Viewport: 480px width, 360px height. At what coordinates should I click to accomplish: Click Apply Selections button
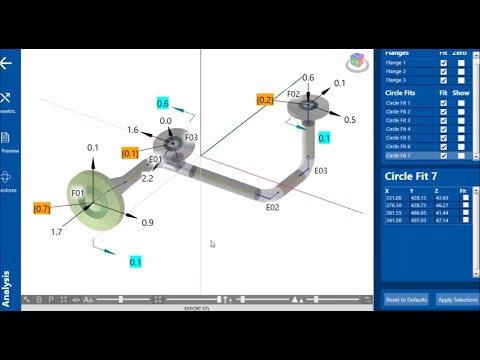[458, 300]
